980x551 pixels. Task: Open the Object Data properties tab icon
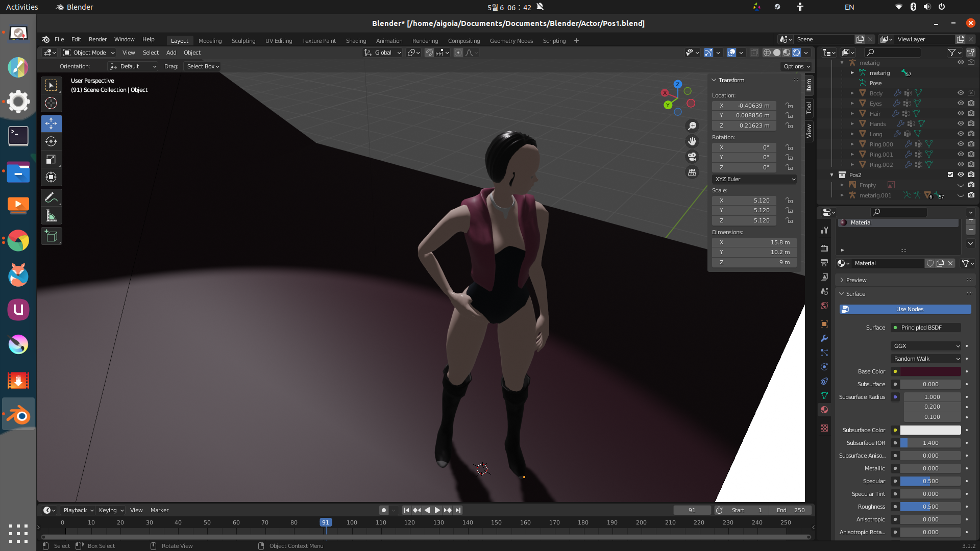pyautogui.click(x=824, y=395)
